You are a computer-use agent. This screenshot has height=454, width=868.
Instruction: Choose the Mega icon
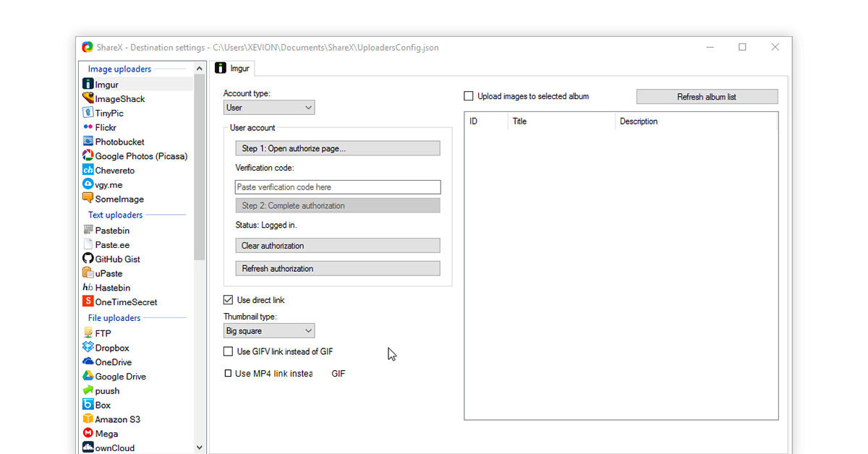88,433
